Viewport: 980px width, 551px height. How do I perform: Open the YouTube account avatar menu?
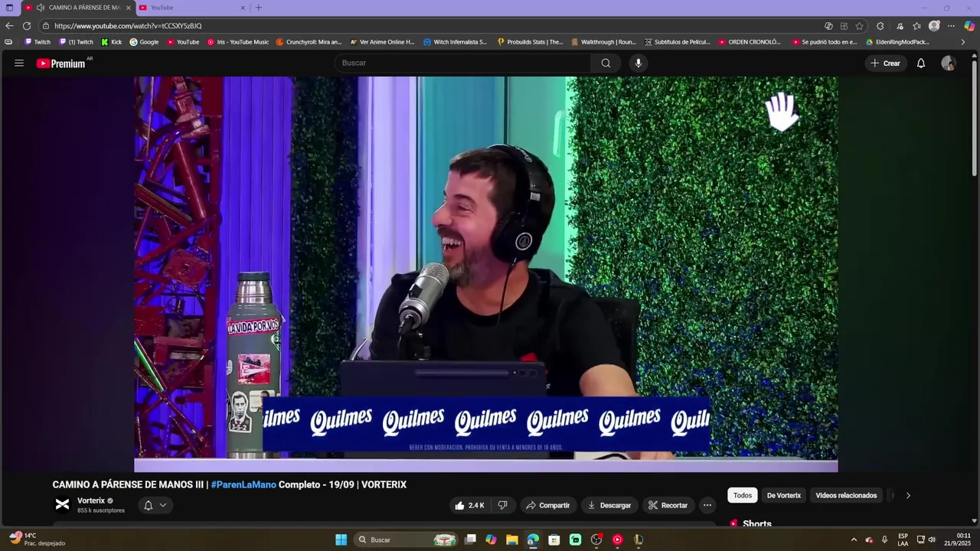pos(948,64)
